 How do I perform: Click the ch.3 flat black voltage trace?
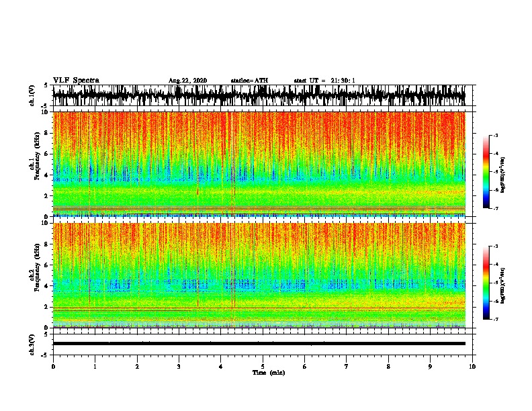pos(259,344)
